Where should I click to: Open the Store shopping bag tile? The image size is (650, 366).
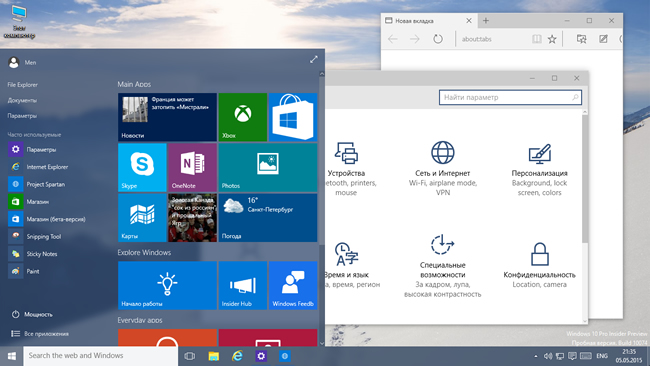coord(293,117)
